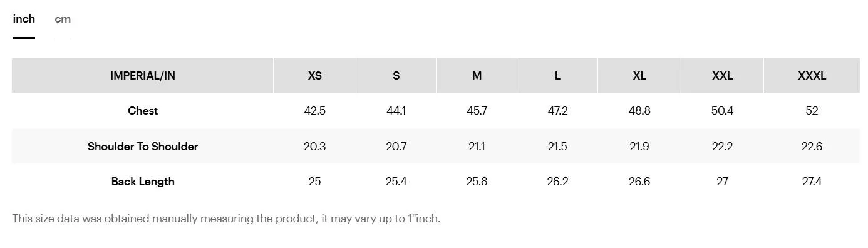Click the M size column header
This screenshot has width=868, height=248.
pos(477,76)
